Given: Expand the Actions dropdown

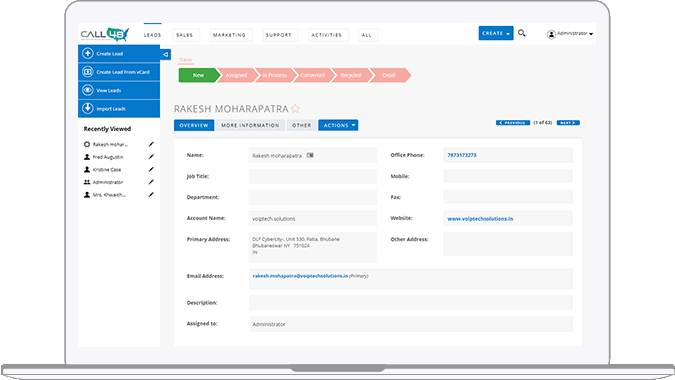Looking at the screenshot, I should [338, 125].
